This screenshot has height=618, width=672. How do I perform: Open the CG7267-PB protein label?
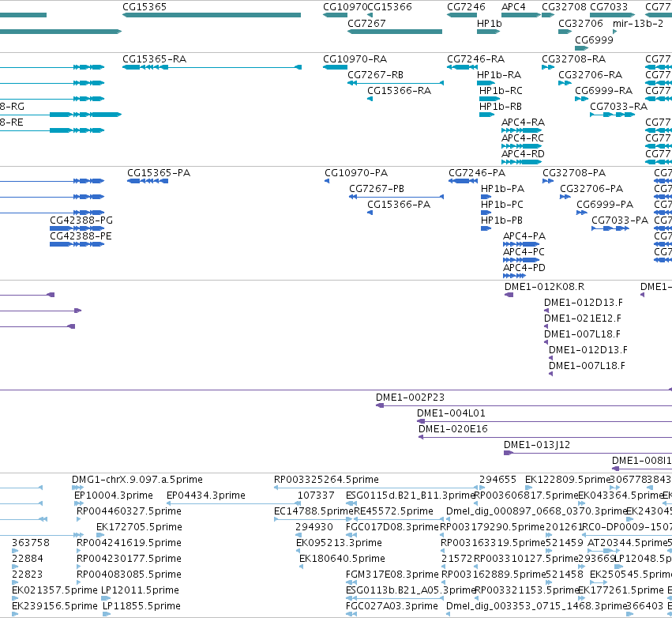click(x=377, y=189)
